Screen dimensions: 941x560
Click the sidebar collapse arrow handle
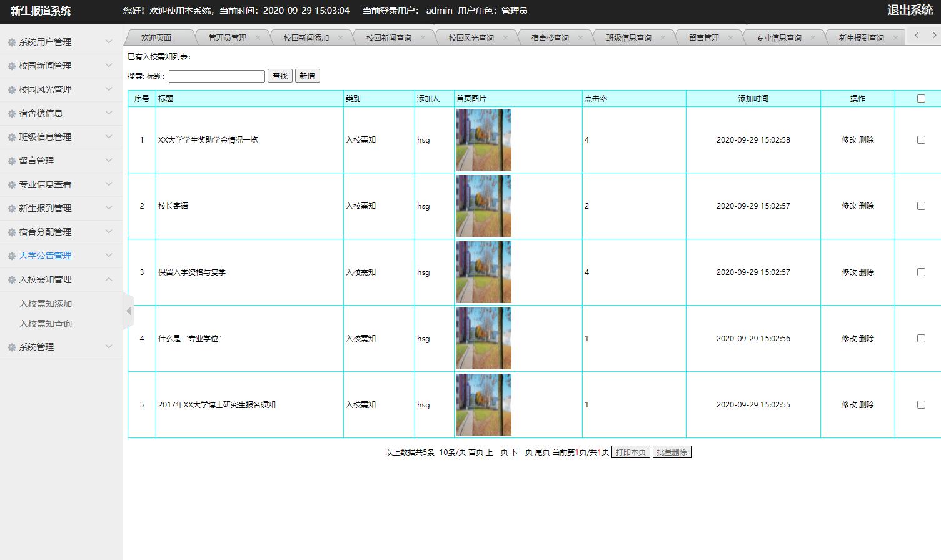coord(128,311)
